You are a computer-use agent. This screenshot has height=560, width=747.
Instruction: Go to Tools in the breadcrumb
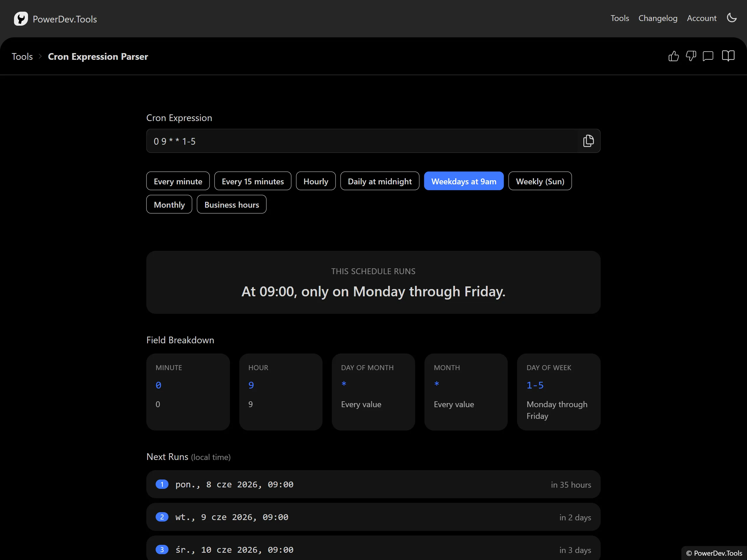(22, 56)
